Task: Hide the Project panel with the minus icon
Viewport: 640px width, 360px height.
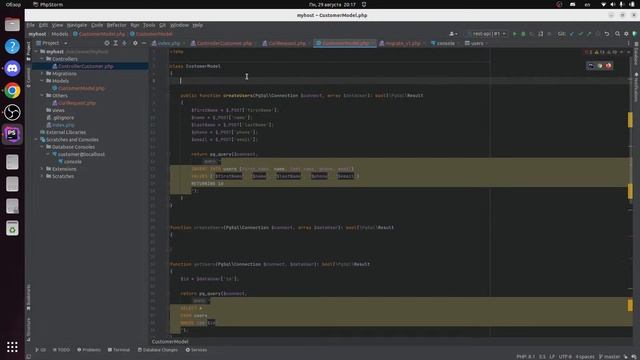Action: tap(144, 43)
